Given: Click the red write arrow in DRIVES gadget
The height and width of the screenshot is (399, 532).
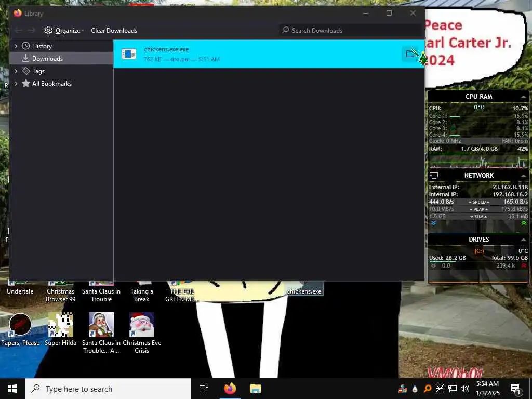Looking at the screenshot, I should [524, 265].
